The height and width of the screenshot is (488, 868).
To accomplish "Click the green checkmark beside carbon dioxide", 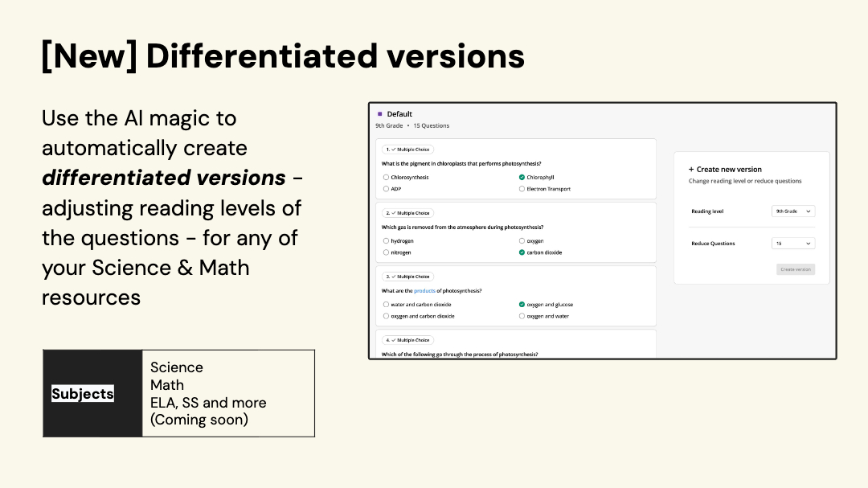I will pos(522,252).
